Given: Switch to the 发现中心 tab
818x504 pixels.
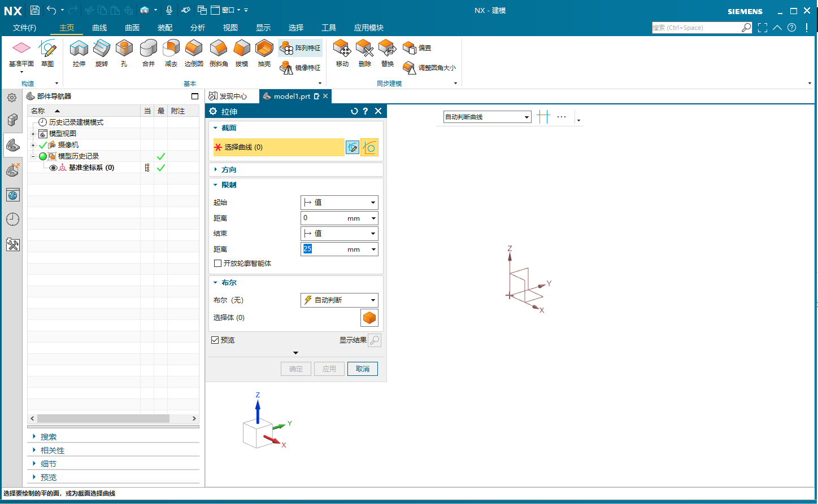Looking at the screenshot, I should pyautogui.click(x=233, y=97).
